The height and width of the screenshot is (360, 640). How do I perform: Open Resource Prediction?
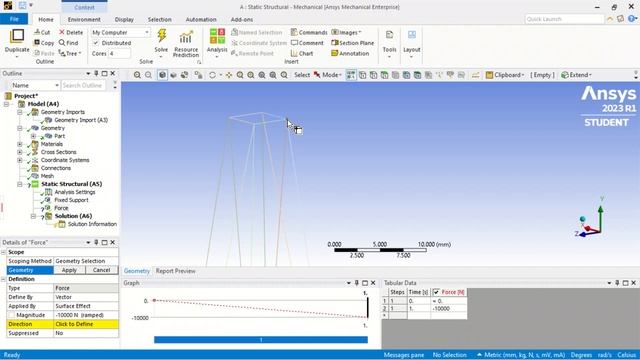(x=186, y=44)
